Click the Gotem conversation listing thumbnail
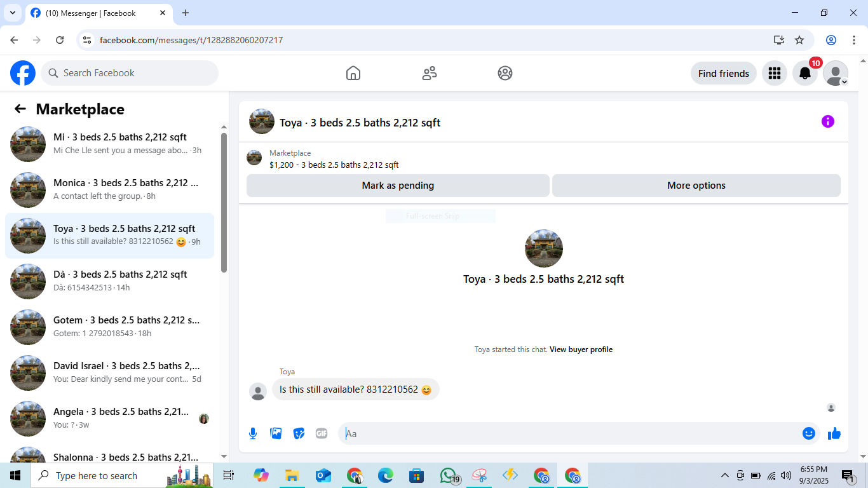This screenshot has width=868, height=488. click(28, 327)
